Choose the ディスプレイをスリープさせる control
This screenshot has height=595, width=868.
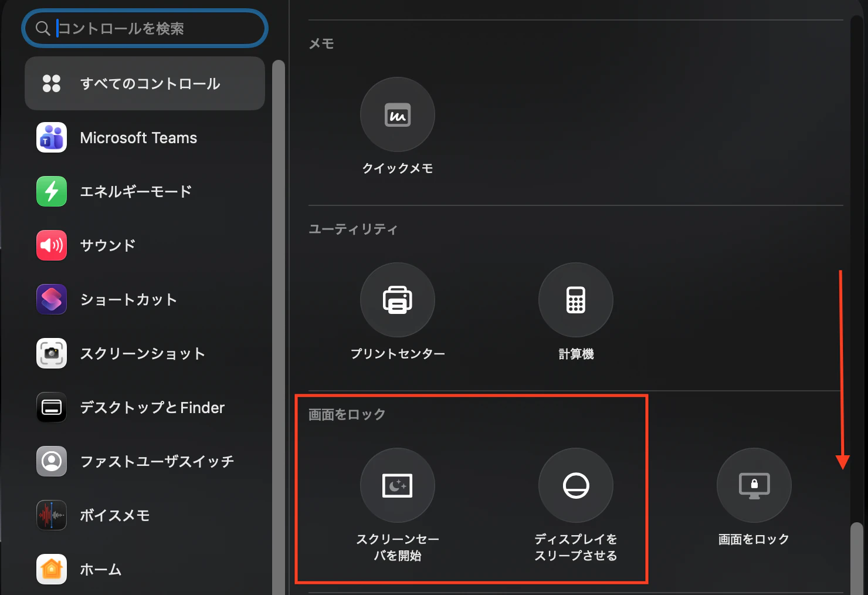click(x=576, y=485)
